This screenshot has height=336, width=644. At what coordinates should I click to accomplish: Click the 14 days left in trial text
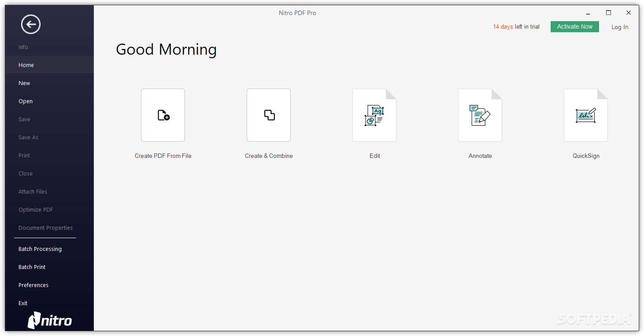tap(516, 27)
